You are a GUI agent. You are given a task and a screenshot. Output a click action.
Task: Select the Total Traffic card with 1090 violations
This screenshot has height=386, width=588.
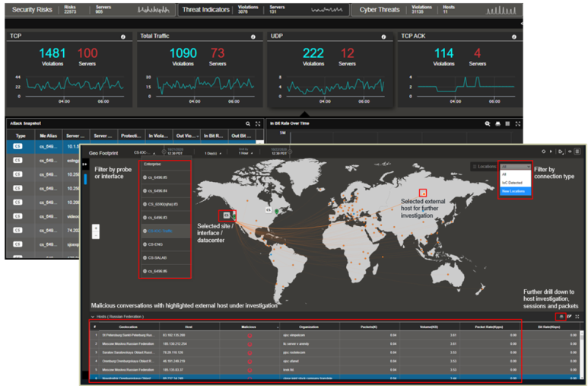(x=199, y=69)
